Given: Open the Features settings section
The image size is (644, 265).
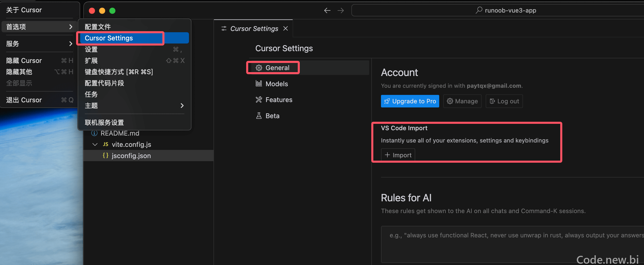Looking at the screenshot, I should (x=309, y=100).
